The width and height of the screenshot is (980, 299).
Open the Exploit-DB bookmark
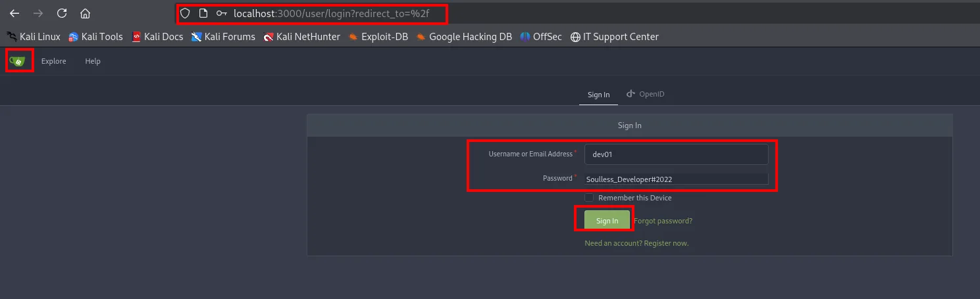[x=378, y=37]
